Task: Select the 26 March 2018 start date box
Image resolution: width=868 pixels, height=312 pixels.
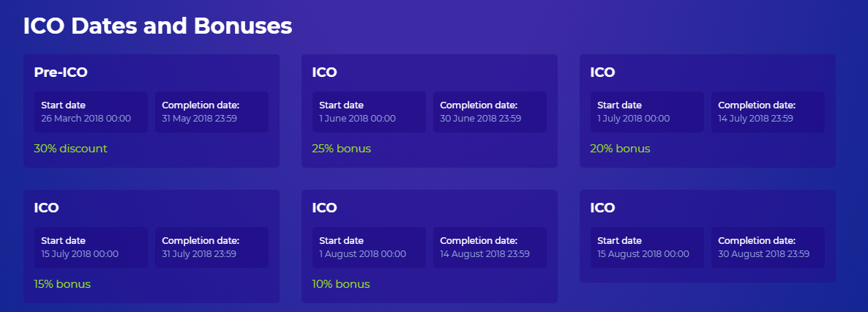Action: point(91,112)
